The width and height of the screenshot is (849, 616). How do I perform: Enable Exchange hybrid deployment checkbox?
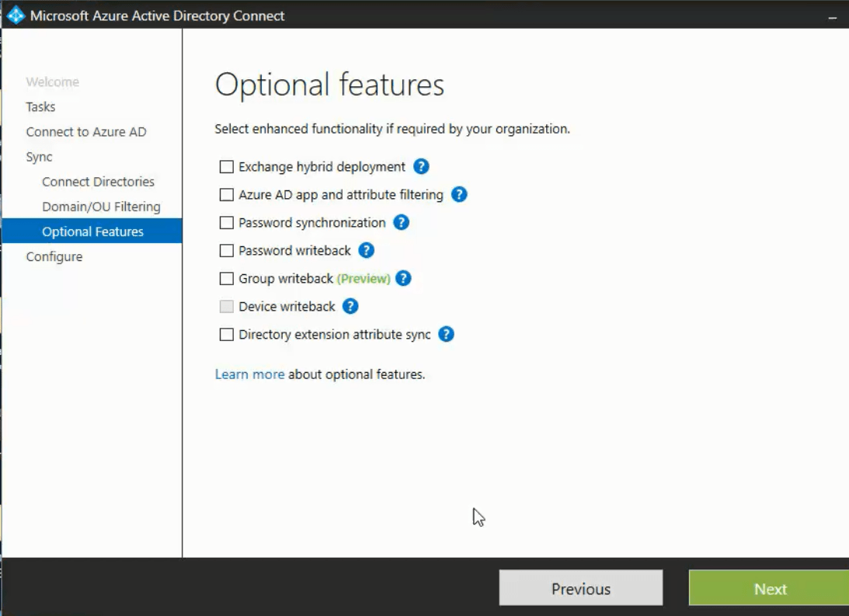point(226,167)
